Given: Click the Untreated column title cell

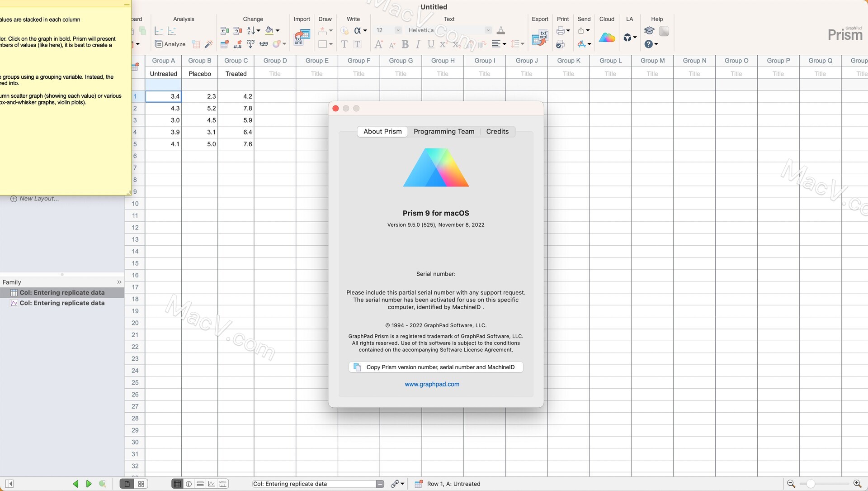Looking at the screenshot, I should click(163, 74).
